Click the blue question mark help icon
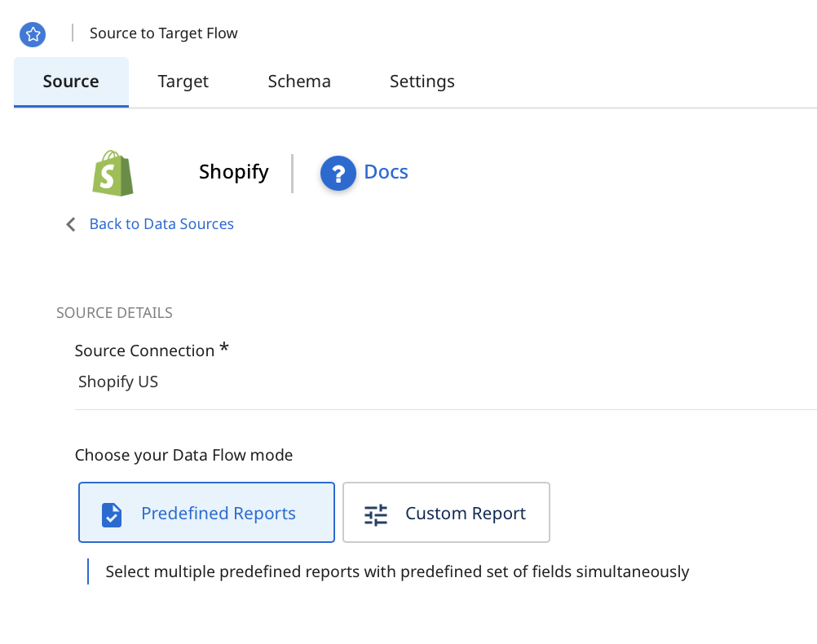 pos(338,174)
